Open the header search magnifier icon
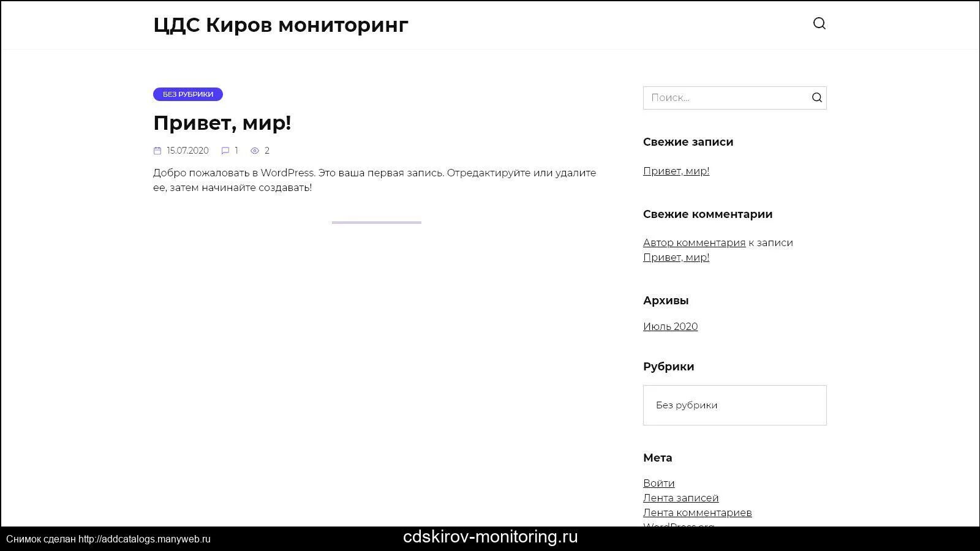This screenshot has width=980, height=551. pos(819,24)
